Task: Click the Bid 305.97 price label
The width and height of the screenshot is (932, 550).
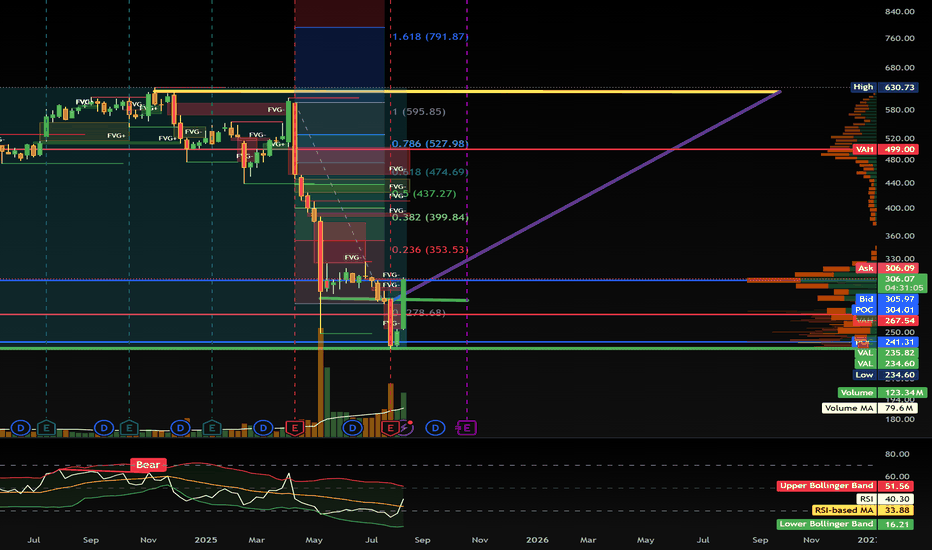Action: [887, 299]
